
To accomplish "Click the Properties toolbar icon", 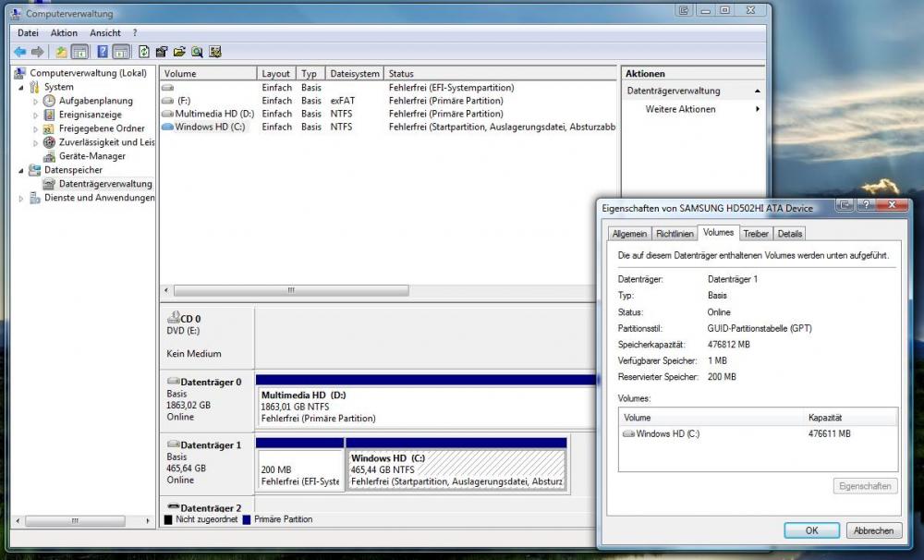I will pos(162,52).
